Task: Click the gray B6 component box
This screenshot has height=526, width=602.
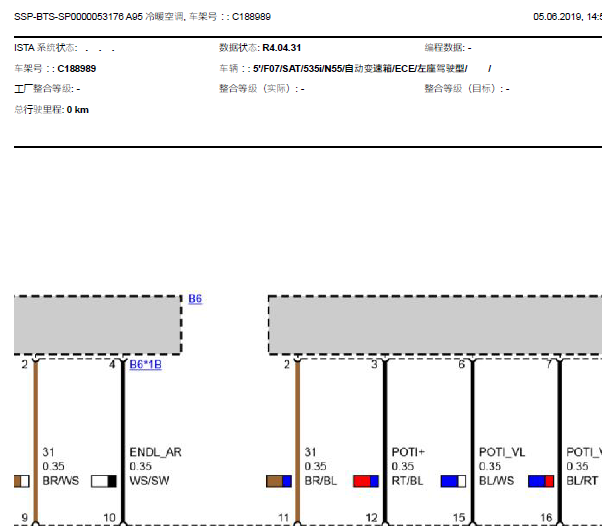Action: click(98, 325)
